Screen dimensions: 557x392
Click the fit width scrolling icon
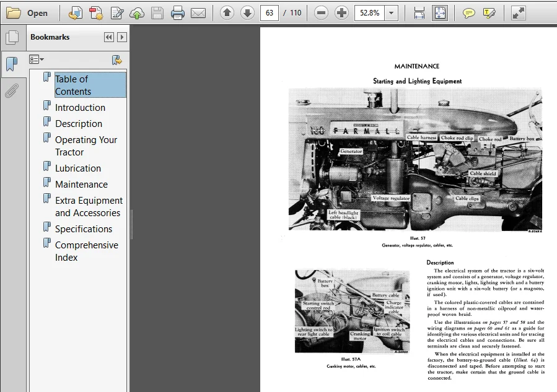[x=419, y=13]
